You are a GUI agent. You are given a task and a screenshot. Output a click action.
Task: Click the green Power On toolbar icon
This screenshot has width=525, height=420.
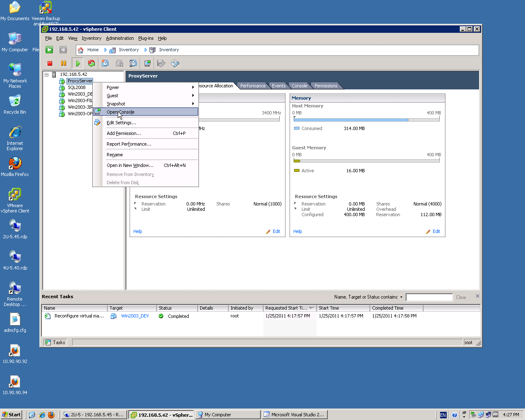[x=78, y=63]
